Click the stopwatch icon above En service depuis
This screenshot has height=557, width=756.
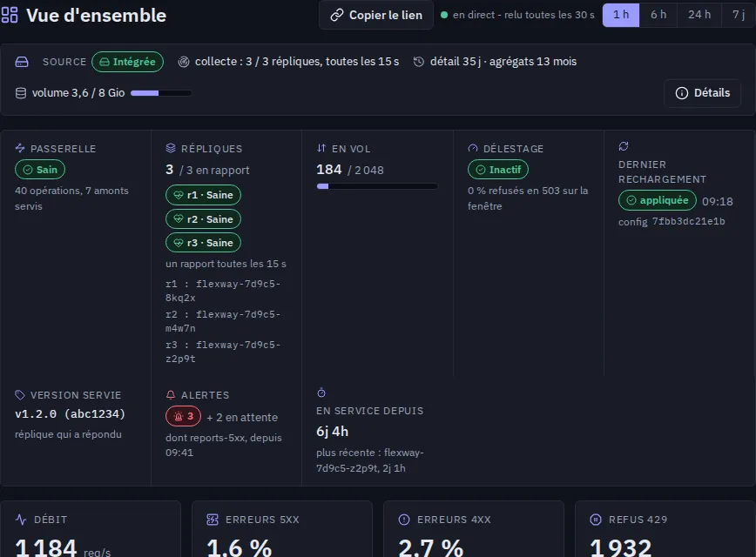tap(321, 393)
